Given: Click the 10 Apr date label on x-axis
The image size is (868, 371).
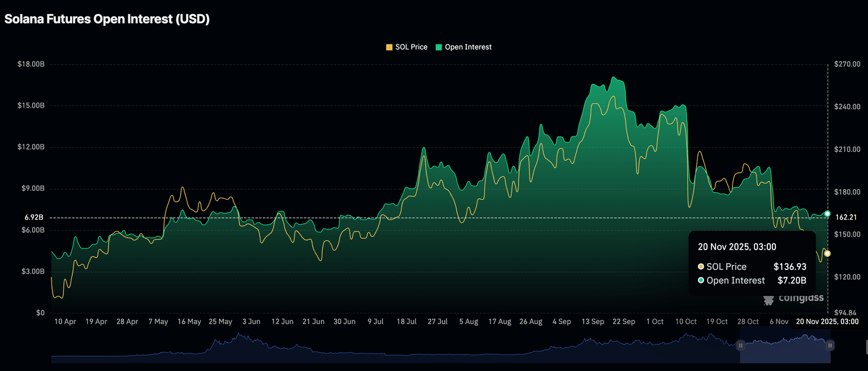Looking at the screenshot, I should [66, 322].
